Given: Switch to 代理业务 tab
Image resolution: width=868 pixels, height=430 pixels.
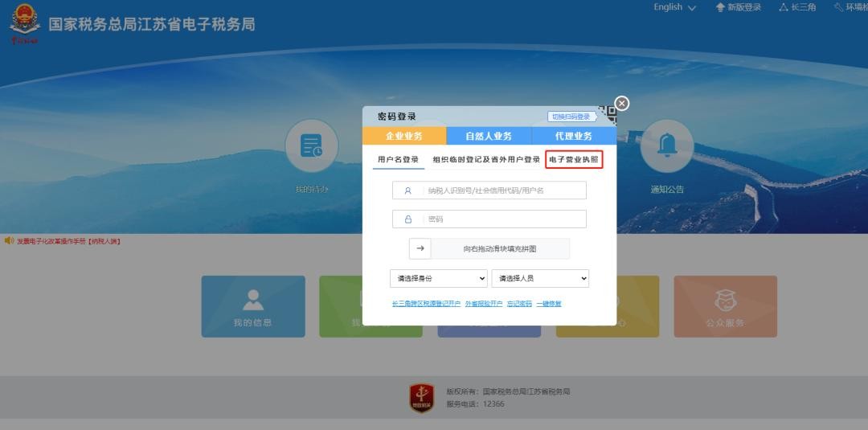Looking at the screenshot, I should click(x=573, y=136).
